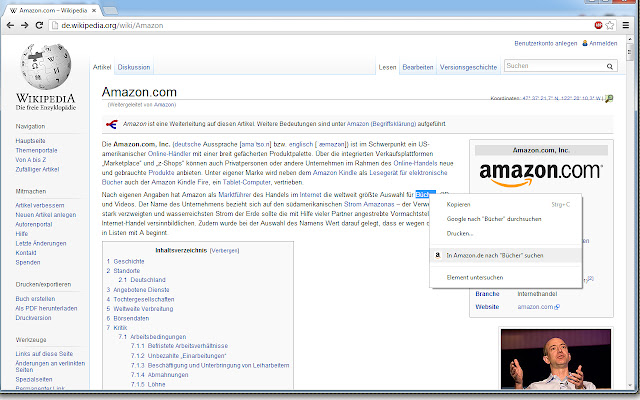Image resolution: width=640 pixels, height=400 pixels.
Task: Switch to the Diskussion tab
Action: [x=134, y=67]
